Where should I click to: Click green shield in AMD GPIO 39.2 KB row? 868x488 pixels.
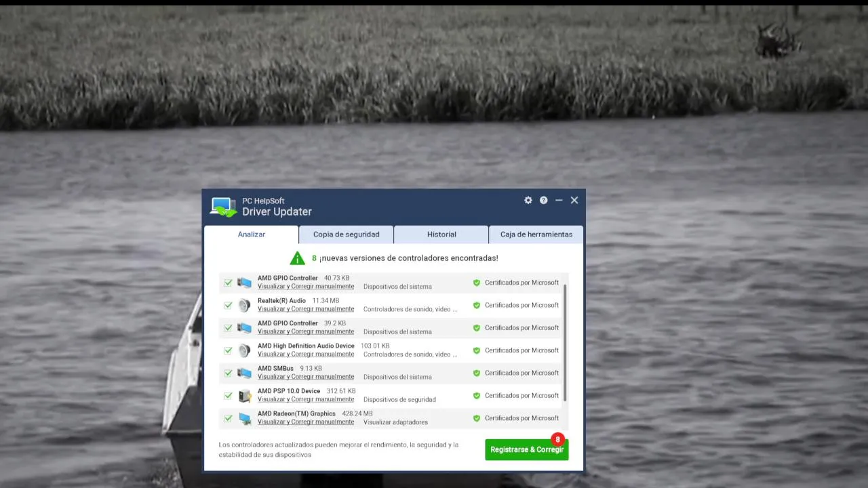pyautogui.click(x=477, y=328)
